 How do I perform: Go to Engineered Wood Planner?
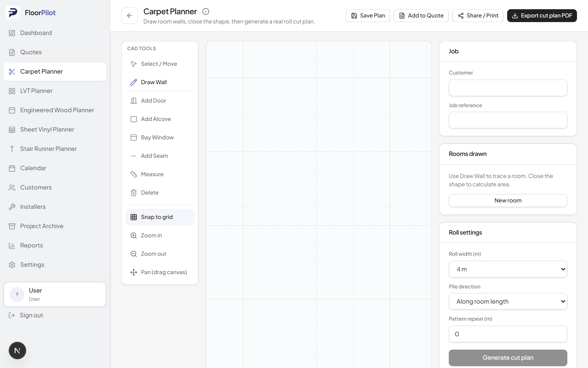coord(55,110)
